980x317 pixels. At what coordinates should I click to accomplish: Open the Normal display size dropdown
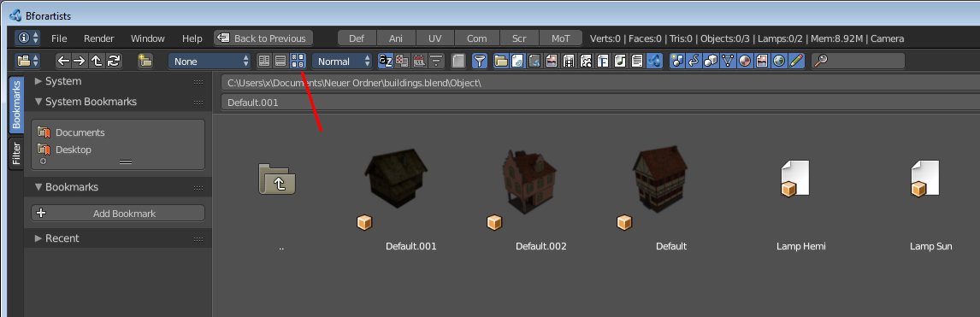(343, 62)
